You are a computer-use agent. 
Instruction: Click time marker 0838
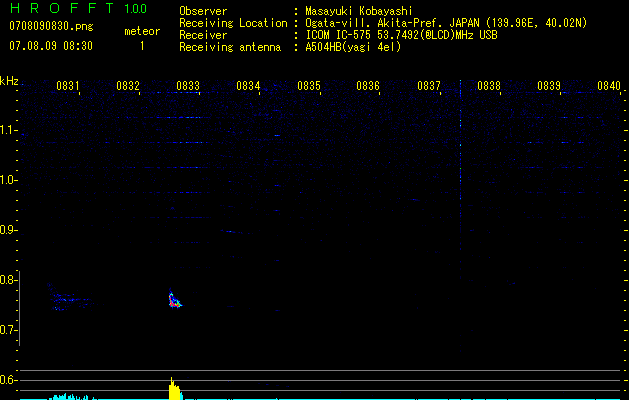[x=489, y=86]
